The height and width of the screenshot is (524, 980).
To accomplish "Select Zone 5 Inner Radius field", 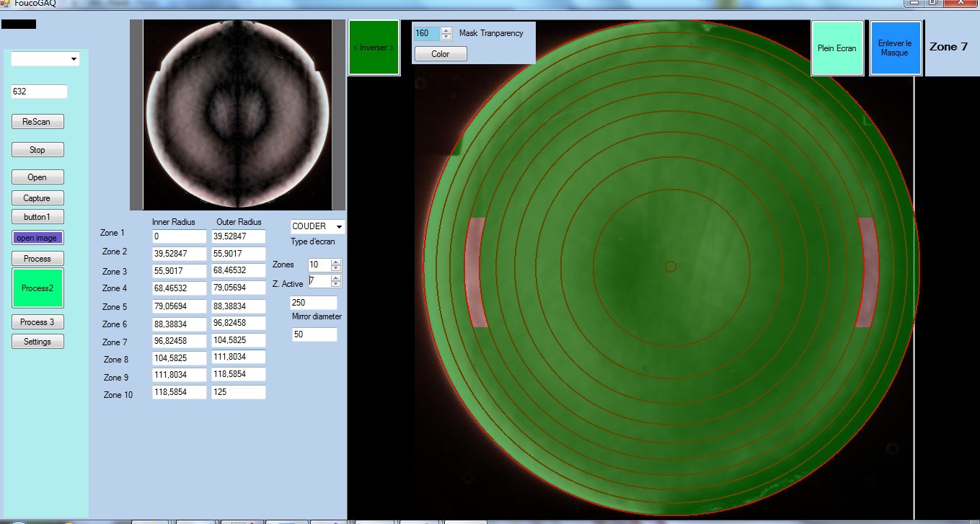I will (180, 306).
